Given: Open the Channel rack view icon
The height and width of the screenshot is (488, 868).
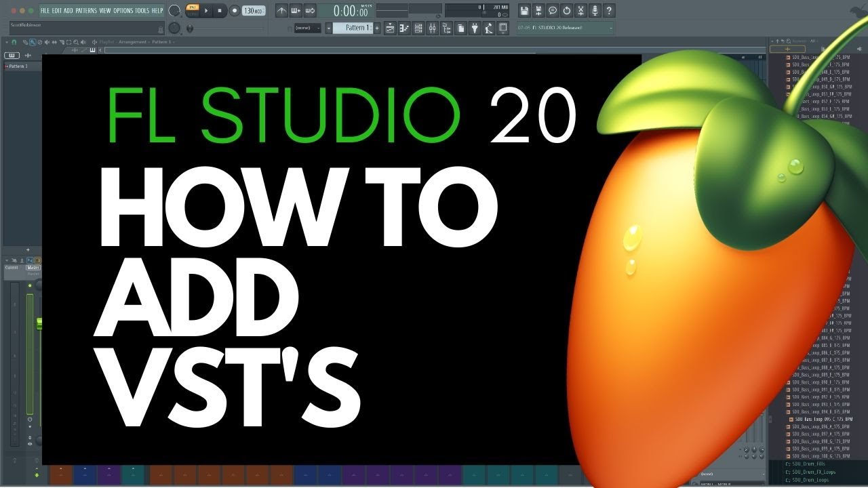Looking at the screenshot, I should (x=418, y=28).
